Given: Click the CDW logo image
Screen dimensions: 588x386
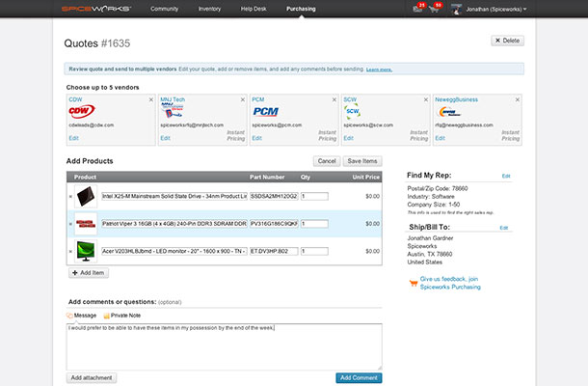Looking at the screenshot, I should click(82, 111).
